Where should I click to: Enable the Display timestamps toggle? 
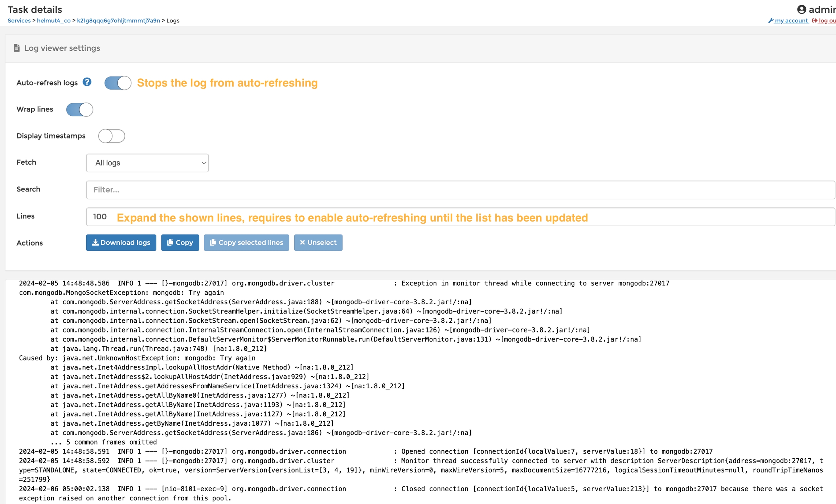pyautogui.click(x=111, y=136)
